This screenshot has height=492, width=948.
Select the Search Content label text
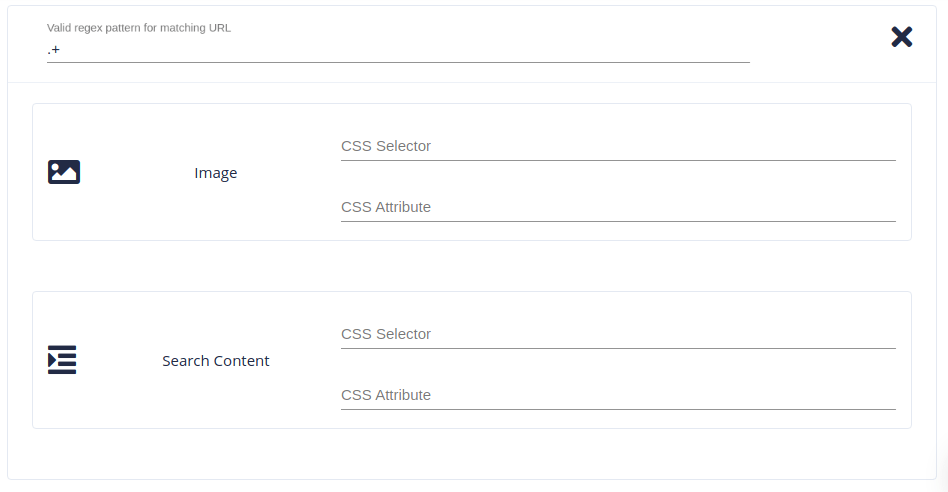(216, 361)
